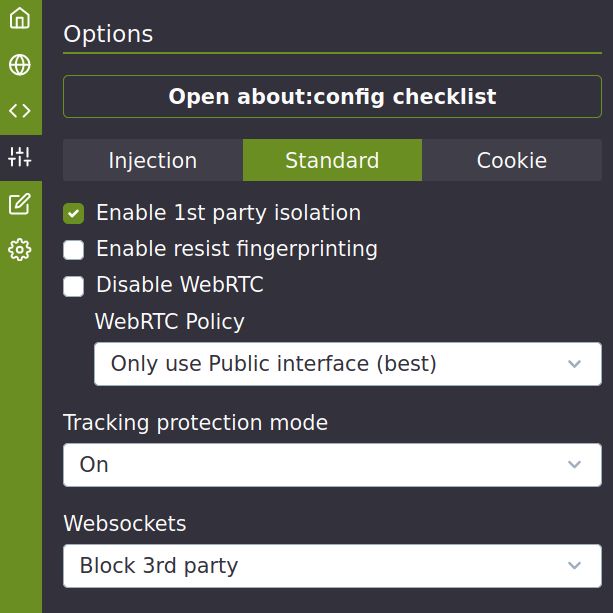Open the edit pencil sidebar icon
The image size is (613, 613).
[x=20, y=203]
